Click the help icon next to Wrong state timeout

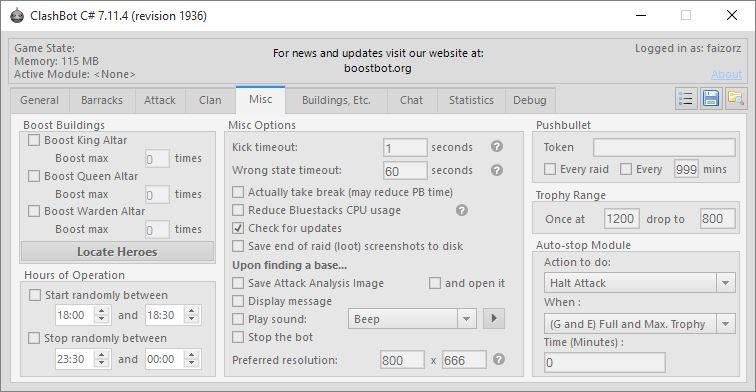tap(497, 170)
